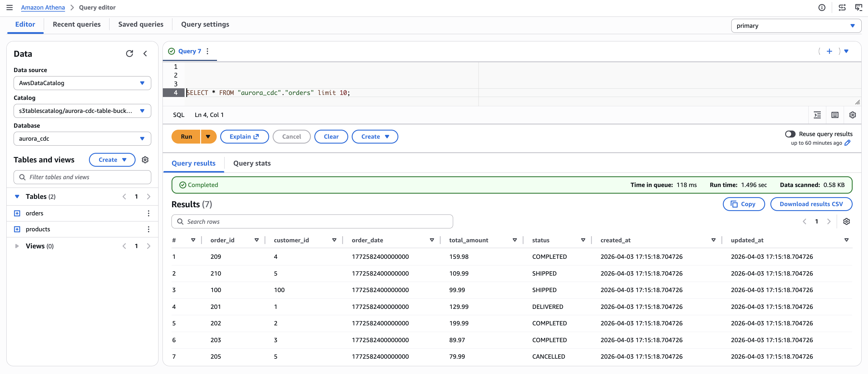Open keyboard shortcuts panel icon

click(x=835, y=115)
